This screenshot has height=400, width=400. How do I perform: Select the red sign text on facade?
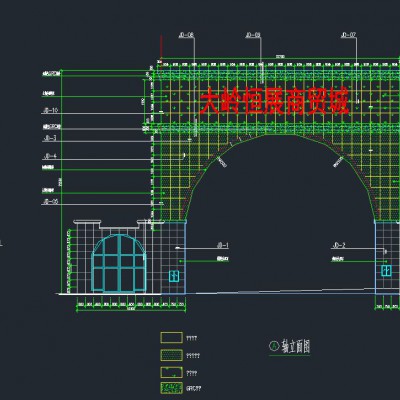[274, 101]
